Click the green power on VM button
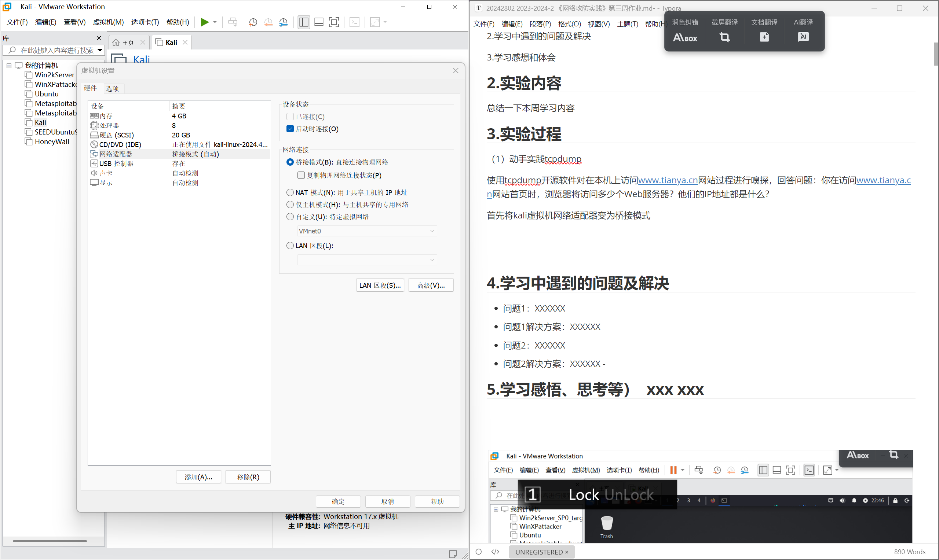939x560 pixels. [x=204, y=22]
